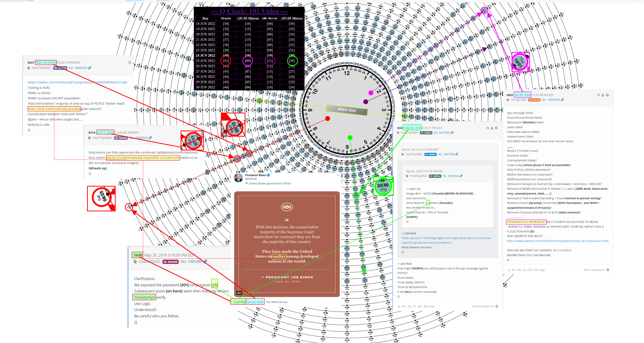Open quoted post link No. 2847844

point(451,176)
